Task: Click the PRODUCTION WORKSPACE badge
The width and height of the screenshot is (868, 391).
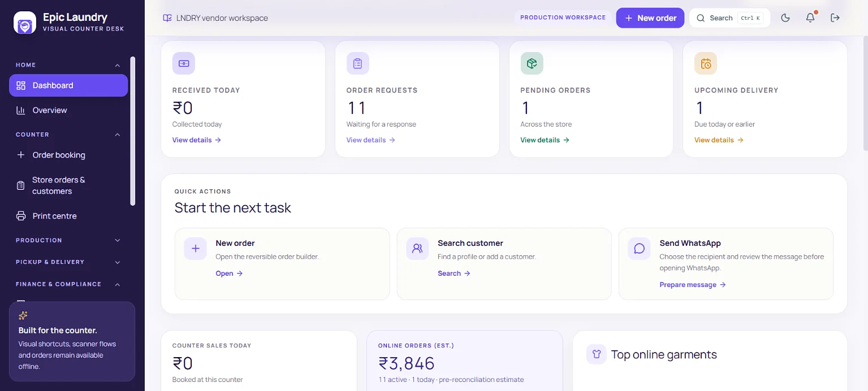Action: pyautogui.click(x=563, y=18)
